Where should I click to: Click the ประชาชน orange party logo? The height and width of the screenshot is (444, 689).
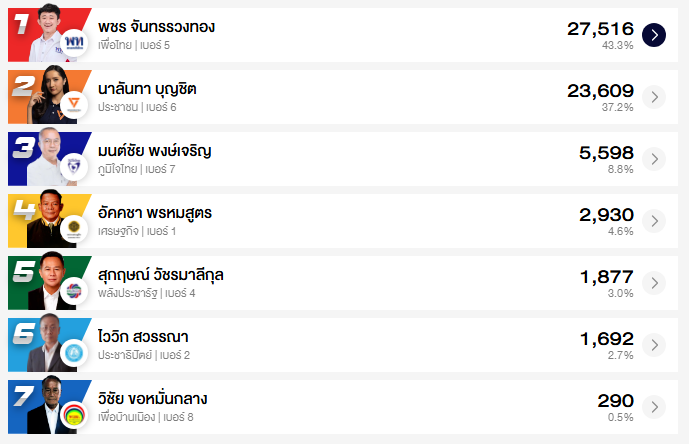coord(74,106)
